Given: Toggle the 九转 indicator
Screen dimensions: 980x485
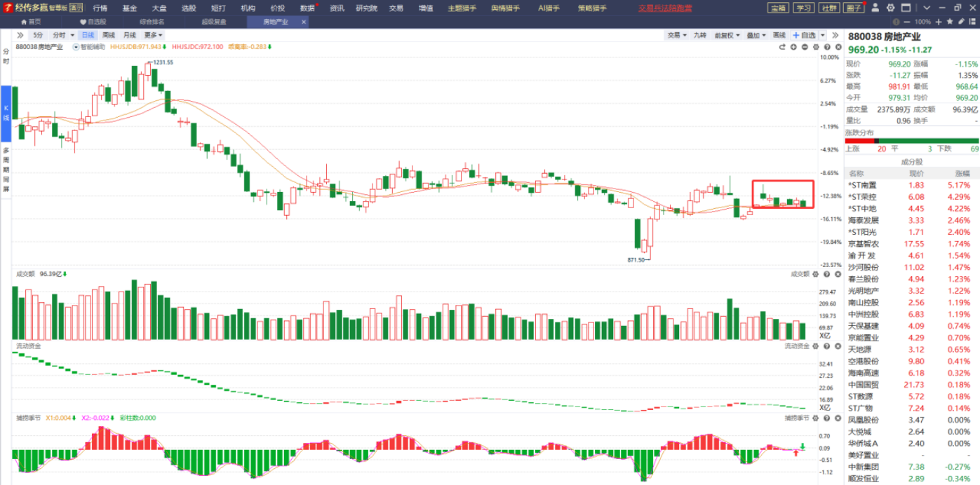Looking at the screenshot, I should pyautogui.click(x=700, y=35).
